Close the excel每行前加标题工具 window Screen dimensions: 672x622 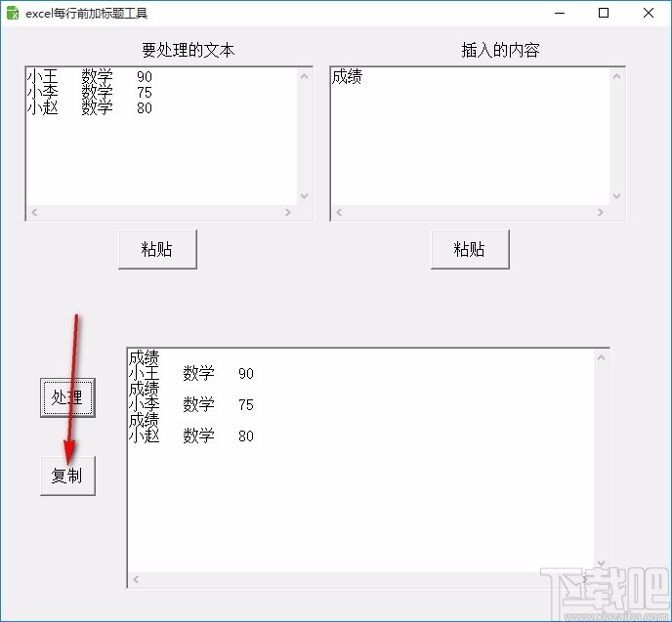(649, 13)
